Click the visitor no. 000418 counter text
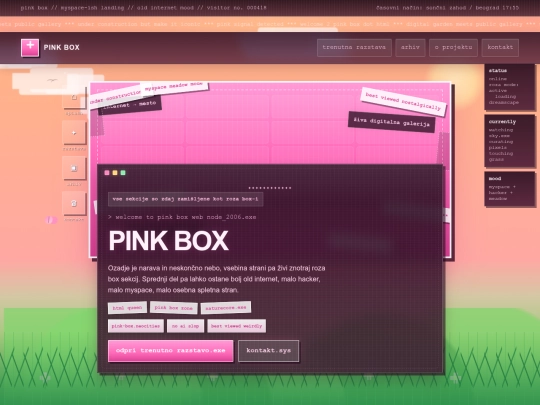The height and width of the screenshot is (405, 540). pos(236,8)
